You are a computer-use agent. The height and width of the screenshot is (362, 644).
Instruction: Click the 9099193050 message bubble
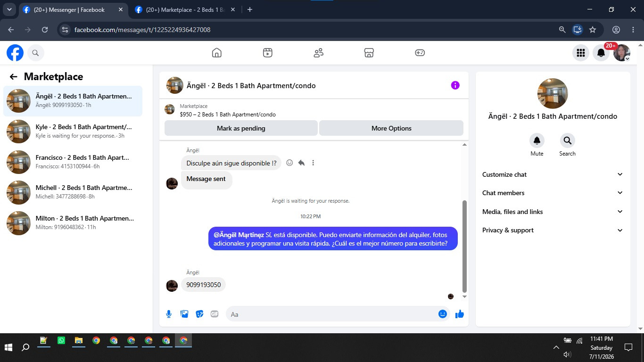[x=204, y=285]
